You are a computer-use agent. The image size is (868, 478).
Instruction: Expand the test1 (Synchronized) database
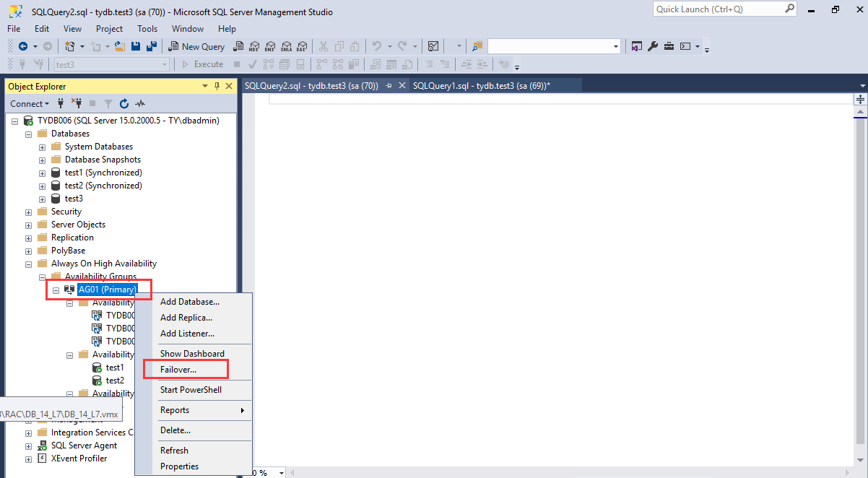pyautogui.click(x=43, y=173)
